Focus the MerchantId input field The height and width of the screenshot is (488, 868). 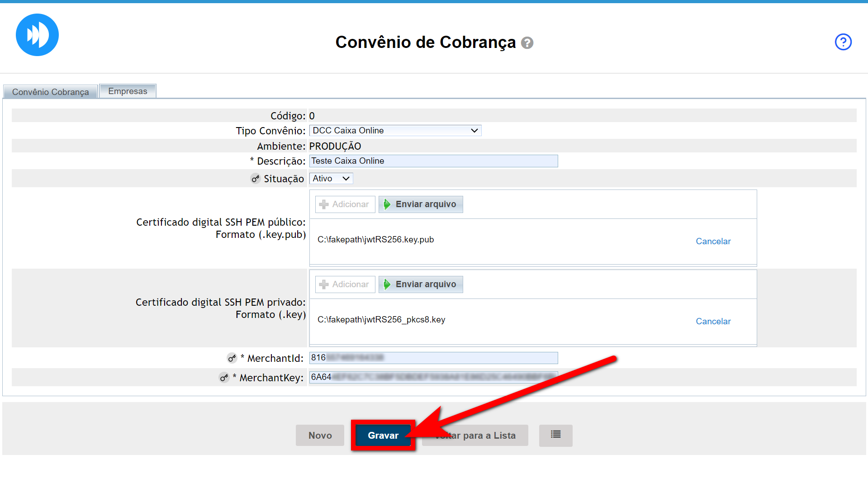point(433,358)
